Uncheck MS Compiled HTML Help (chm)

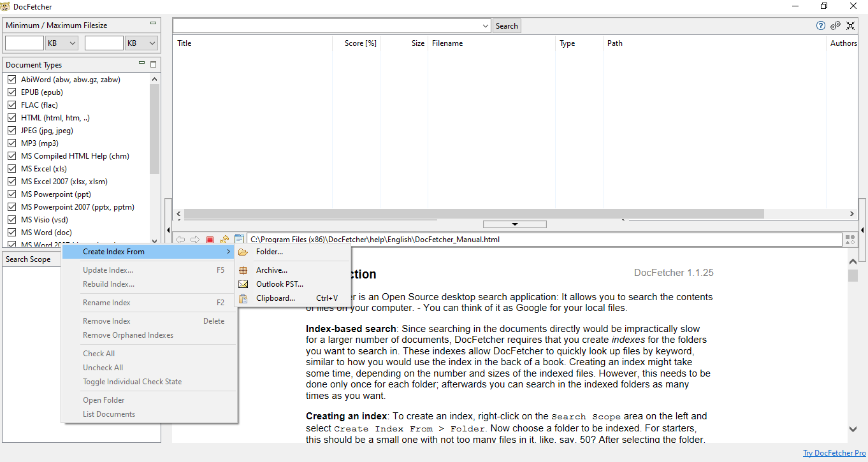(11, 156)
